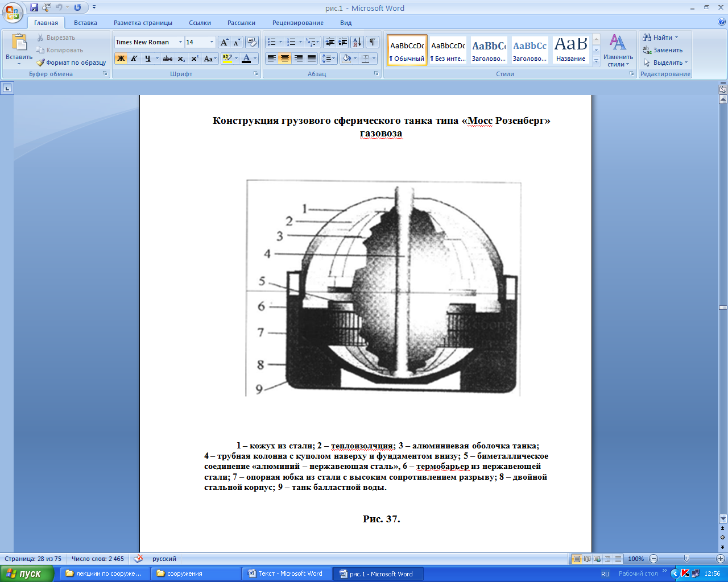Image resolution: width=728 pixels, height=582 pixels.
Task: Decrease paragraph indent
Action: (x=330, y=42)
